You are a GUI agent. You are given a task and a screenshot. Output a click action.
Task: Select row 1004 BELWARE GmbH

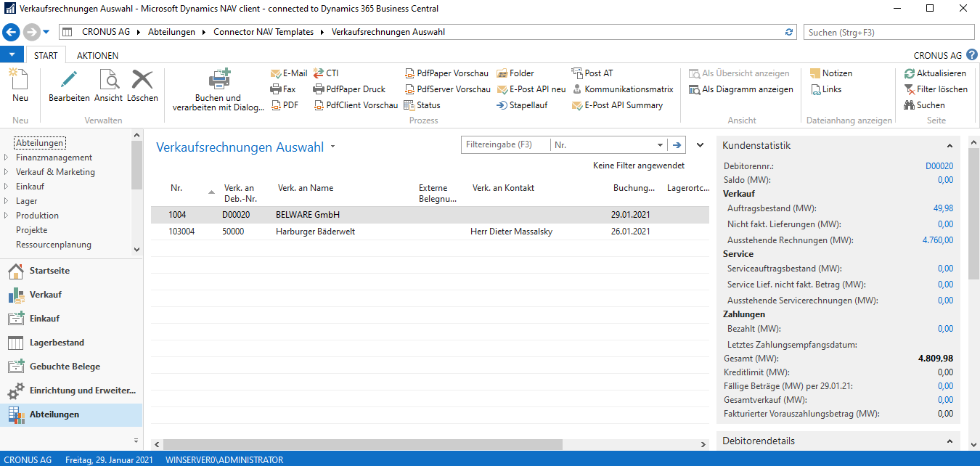(429, 215)
